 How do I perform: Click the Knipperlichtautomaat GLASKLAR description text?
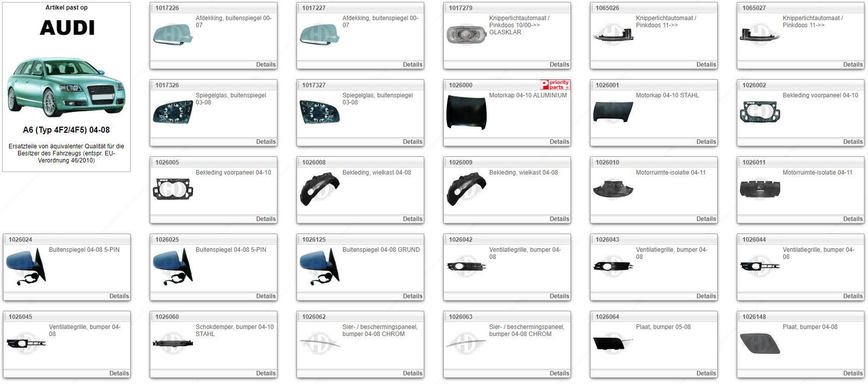(x=519, y=25)
